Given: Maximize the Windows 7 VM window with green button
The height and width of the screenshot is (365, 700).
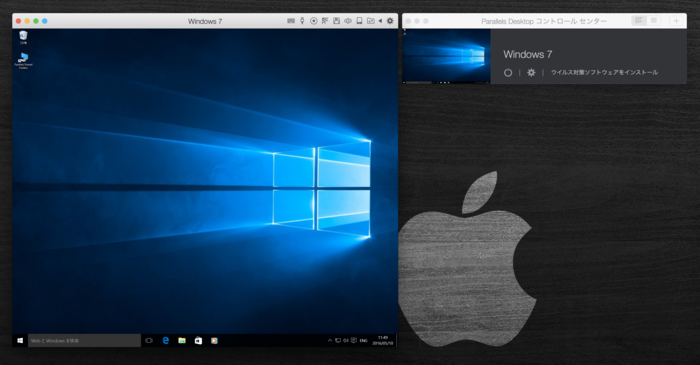Looking at the screenshot, I should pos(36,21).
